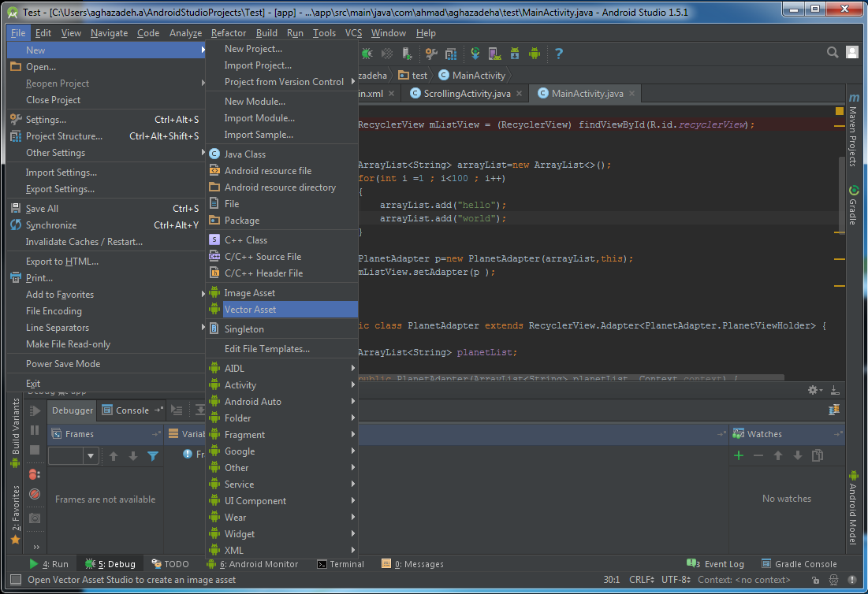
Task: Expand the Activity submenu
Action: (240, 385)
